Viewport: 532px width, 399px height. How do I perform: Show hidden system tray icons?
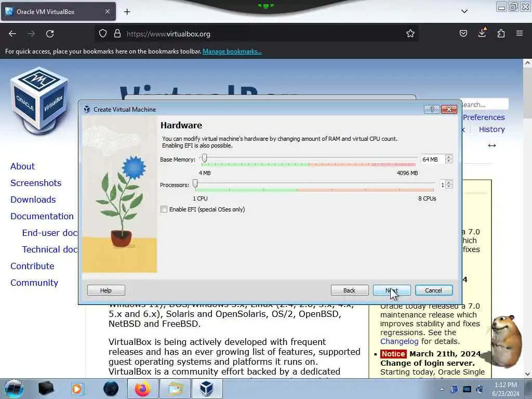pyautogui.click(x=442, y=390)
